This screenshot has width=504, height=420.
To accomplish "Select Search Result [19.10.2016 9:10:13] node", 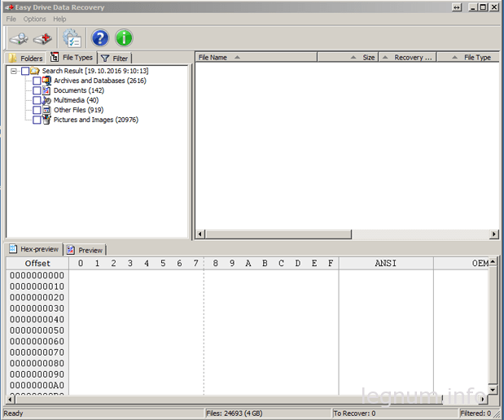I will 95,71.
